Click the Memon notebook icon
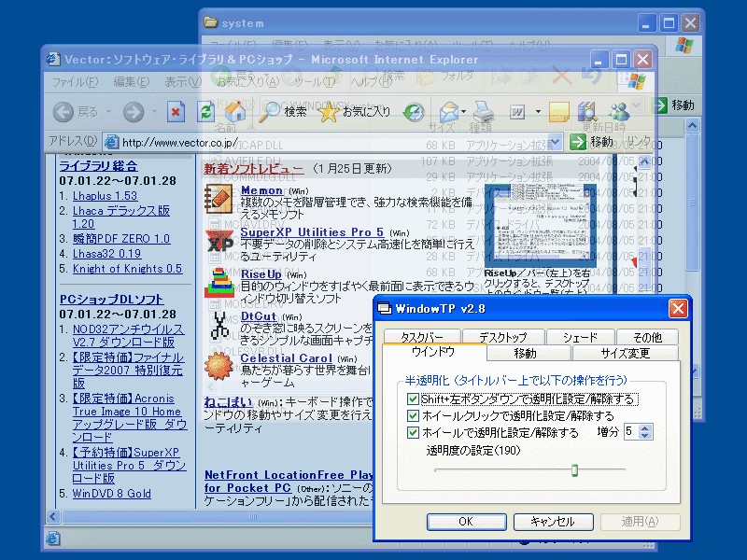This screenshot has height=560, width=747. tap(218, 199)
